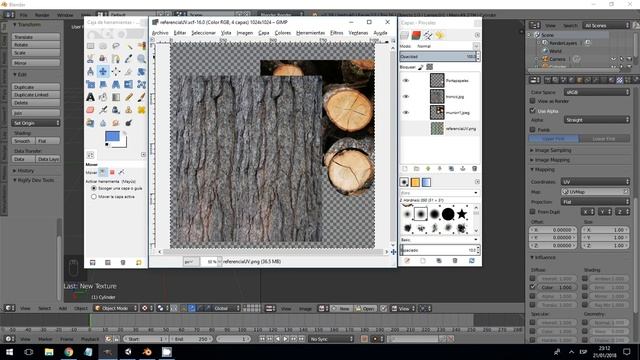Create a new layer with the page icon
The image size is (640, 360).
click(x=405, y=169)
